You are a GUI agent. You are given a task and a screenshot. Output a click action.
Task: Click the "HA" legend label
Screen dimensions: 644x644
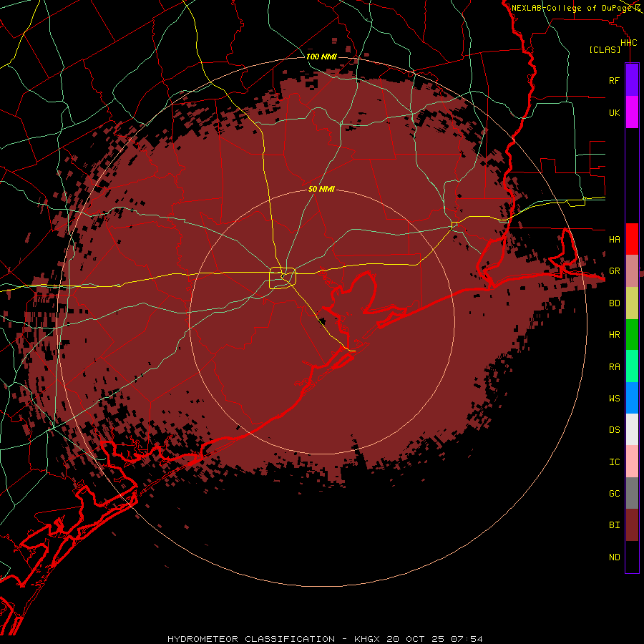[614, 240]
